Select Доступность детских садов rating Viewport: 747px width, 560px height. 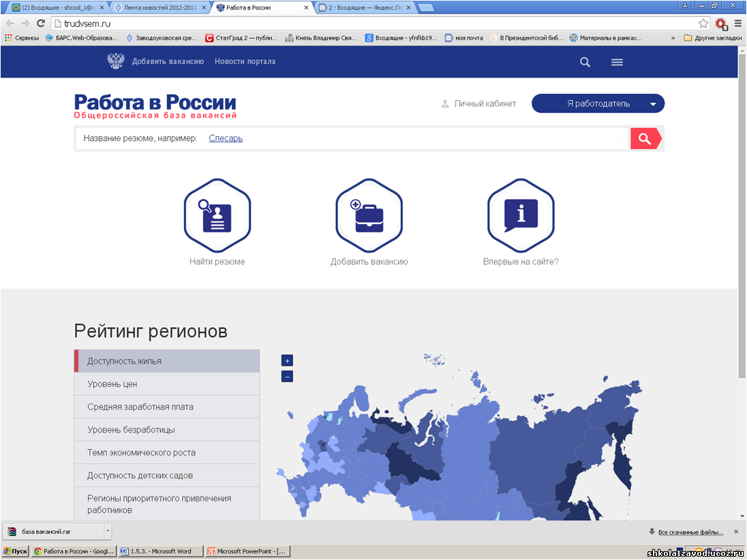(x=167, y=476)
